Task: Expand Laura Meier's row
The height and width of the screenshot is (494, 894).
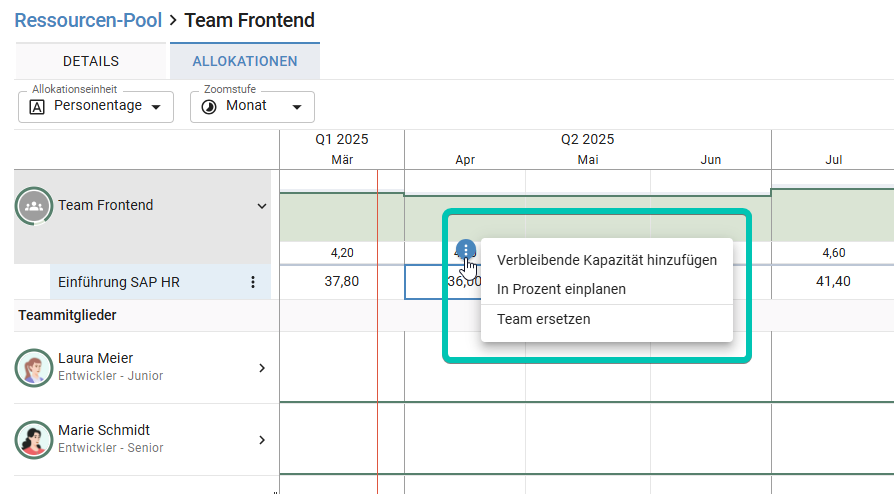Action: pyautogui.click(x=262, y=368)
